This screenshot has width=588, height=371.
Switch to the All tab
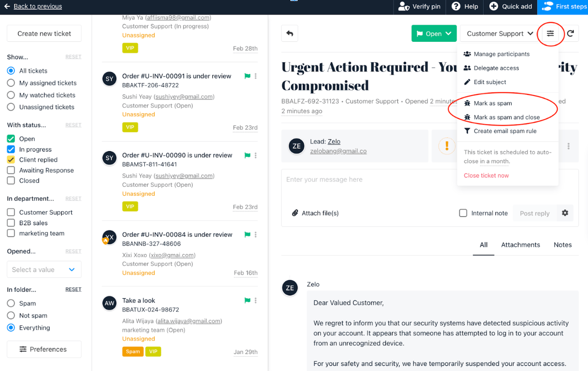(484, 245)
